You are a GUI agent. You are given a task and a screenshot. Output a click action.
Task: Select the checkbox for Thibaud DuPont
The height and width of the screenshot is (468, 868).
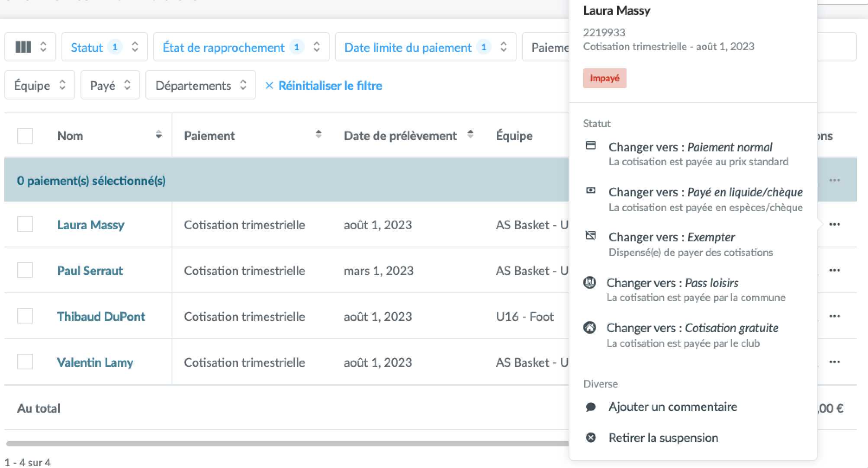point(25,316)
